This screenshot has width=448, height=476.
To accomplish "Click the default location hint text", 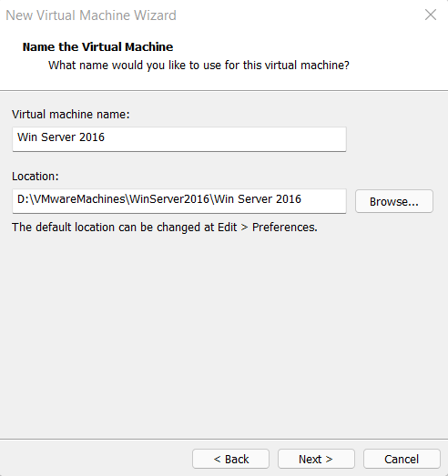I will (165, 228).
